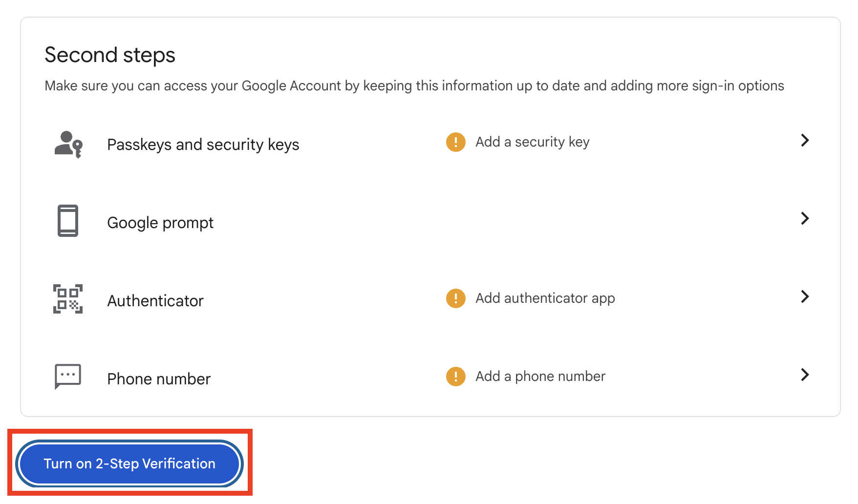This screenshot has height=504, width=858.
Task: Expand Passkeys and security keys chevron
Action: click(x=805, y=141)
